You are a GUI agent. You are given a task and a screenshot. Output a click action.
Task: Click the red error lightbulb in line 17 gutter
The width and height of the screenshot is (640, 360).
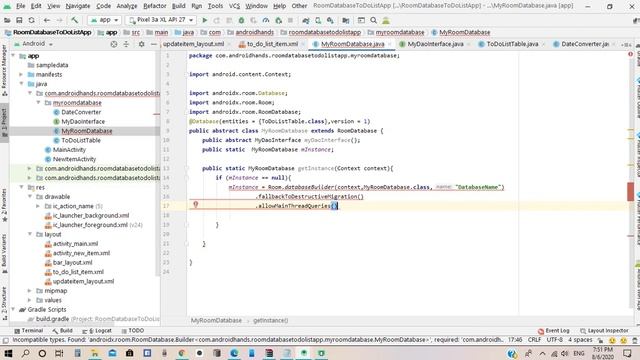(196, 204)
